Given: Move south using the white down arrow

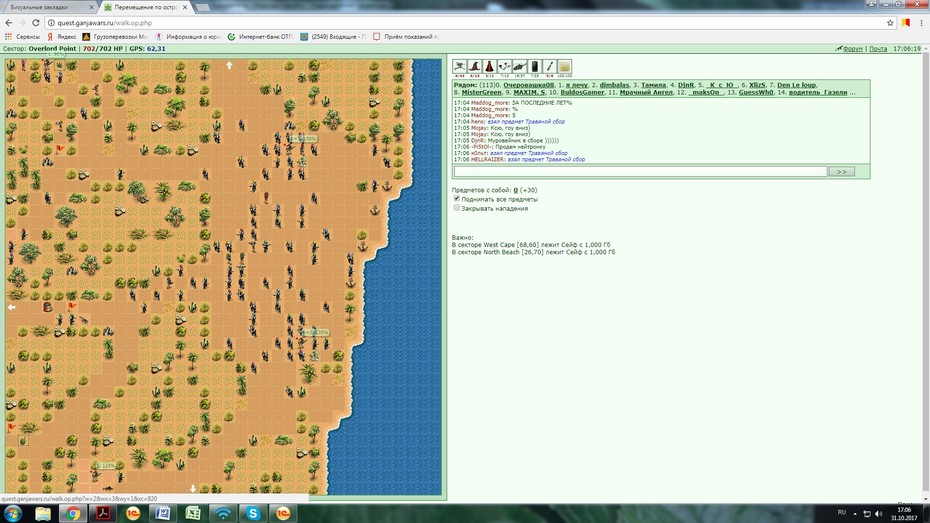Looking at the screenshot, I should (x=193, y=489).
